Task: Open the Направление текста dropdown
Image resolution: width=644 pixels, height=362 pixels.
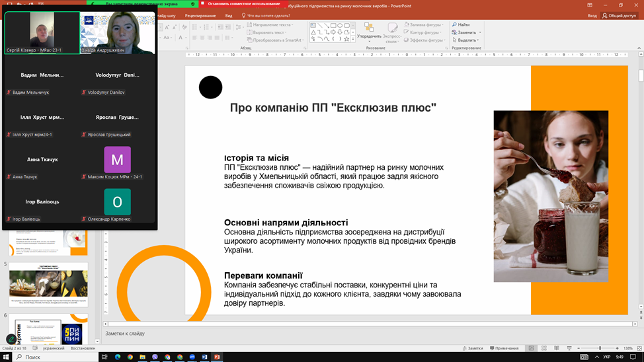Action: pyautogui.click(x=270, y=24)
